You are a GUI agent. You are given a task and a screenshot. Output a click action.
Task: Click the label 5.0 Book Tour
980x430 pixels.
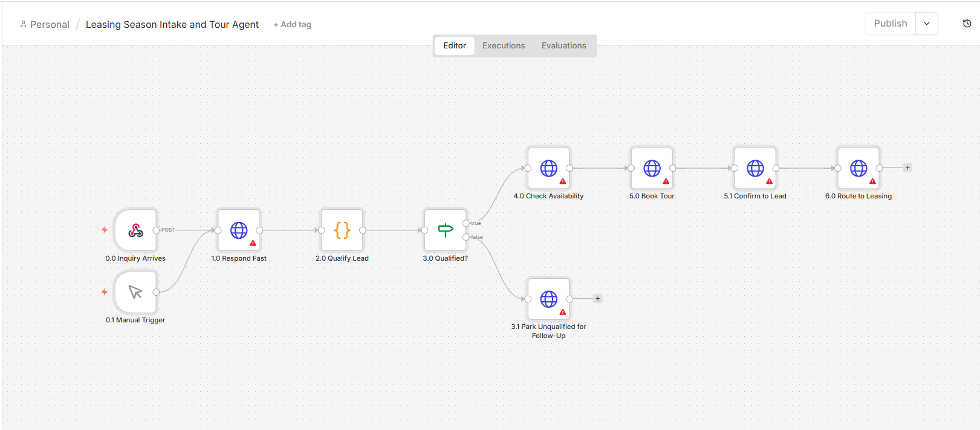click(x=652, y=196)
